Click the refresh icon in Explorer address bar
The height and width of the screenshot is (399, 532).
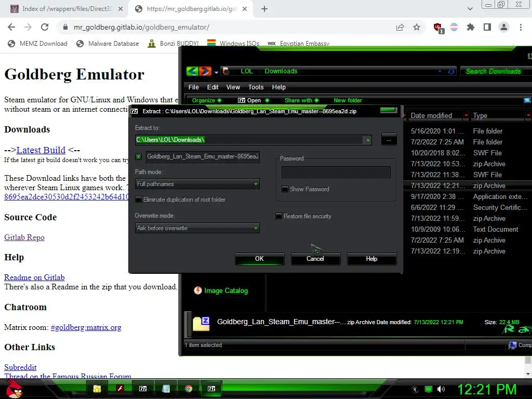(451, 71)
